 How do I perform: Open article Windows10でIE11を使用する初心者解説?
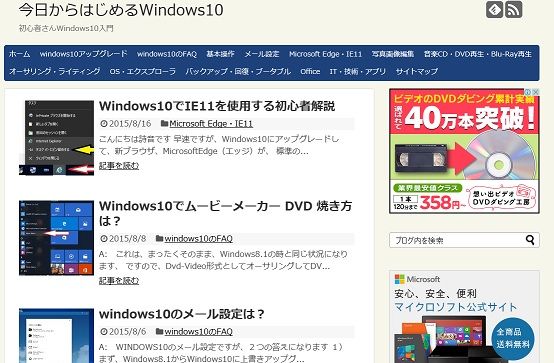point(217,106)
